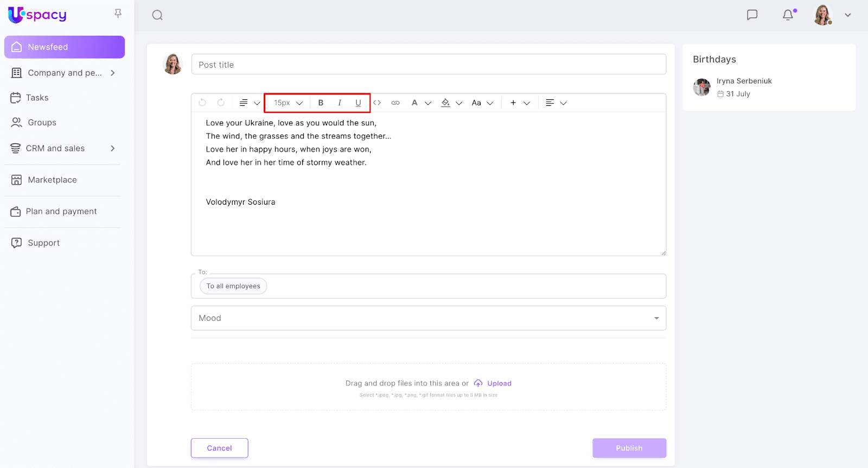Toggle underline text formatting
Screen dimensions: 868x468
(x=358, y=103)
